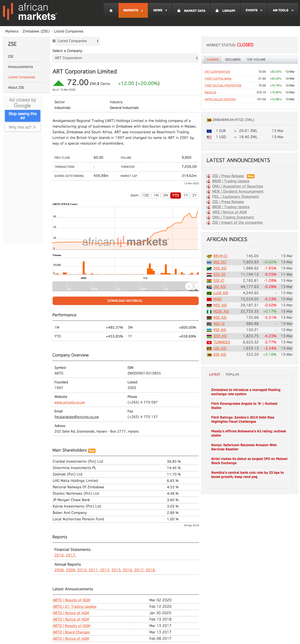Open the ART Corporation company selector
The height and width of the screenshot is (644, 300).
click(x=126, y=58)
